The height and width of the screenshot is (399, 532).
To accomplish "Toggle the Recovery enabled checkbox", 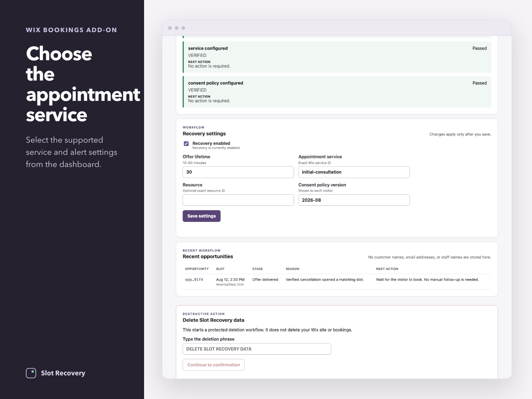I will (186, 144).
